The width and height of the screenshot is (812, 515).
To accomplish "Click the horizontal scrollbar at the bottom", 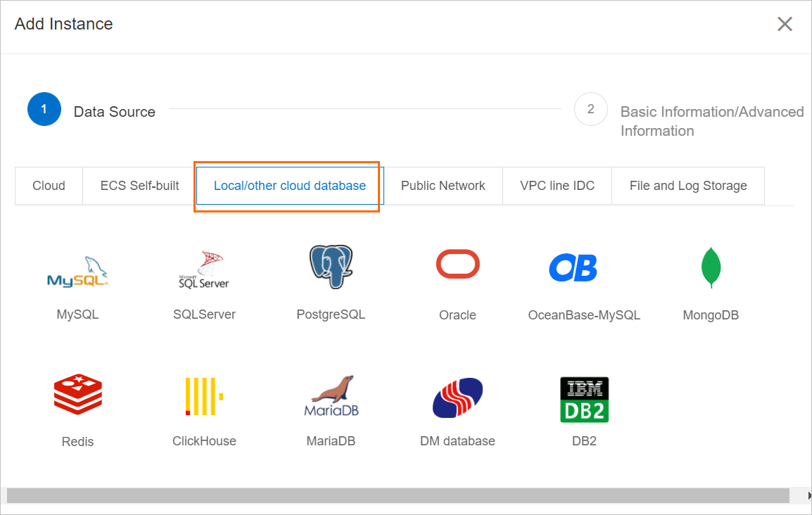I will click(398, 495).
